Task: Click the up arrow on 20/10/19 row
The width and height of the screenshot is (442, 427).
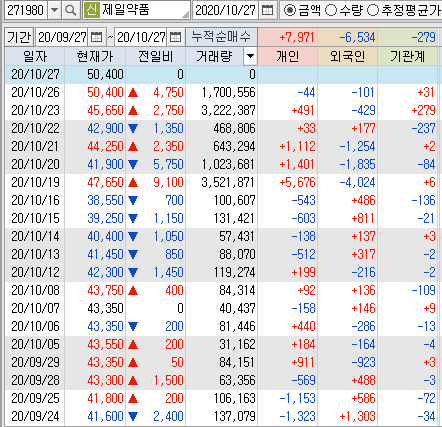Action: [x=133, y=182]
